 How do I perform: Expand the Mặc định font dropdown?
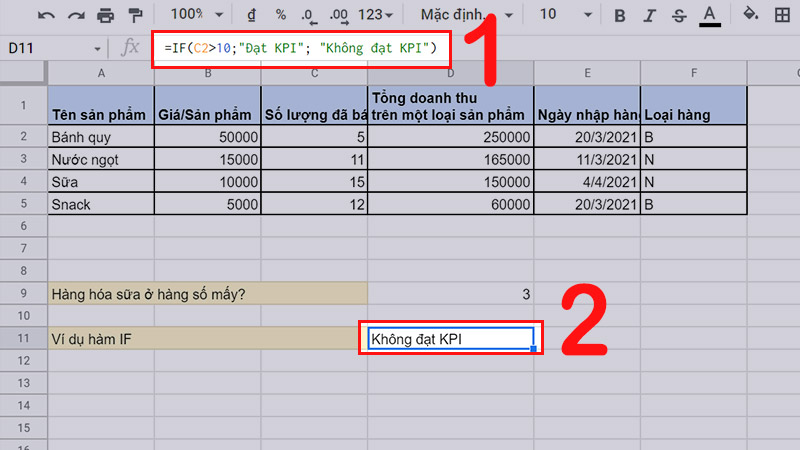468,16
